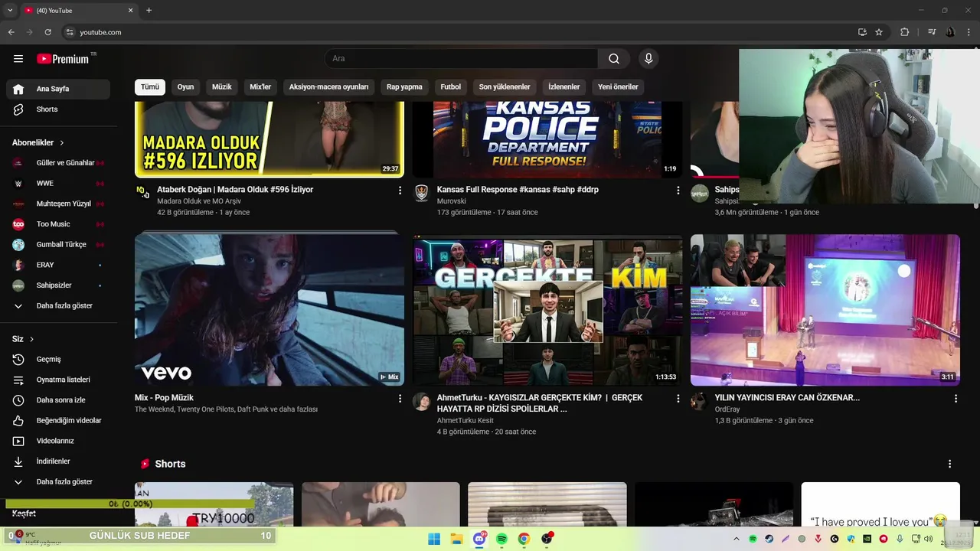The image size is (980, 551).
Task: Open options for Kansas Full Response video
Action: tap(678, 190)
